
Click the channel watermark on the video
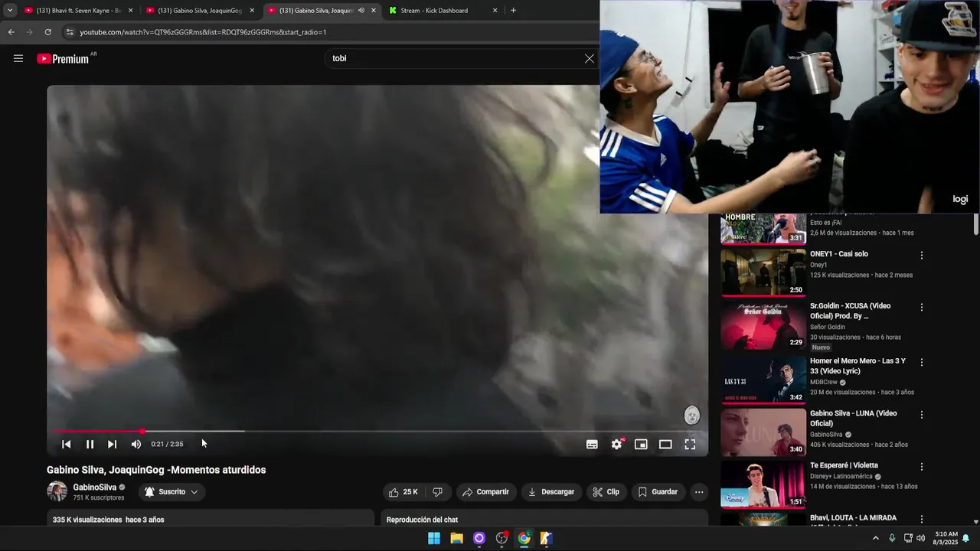pos(691,415)
